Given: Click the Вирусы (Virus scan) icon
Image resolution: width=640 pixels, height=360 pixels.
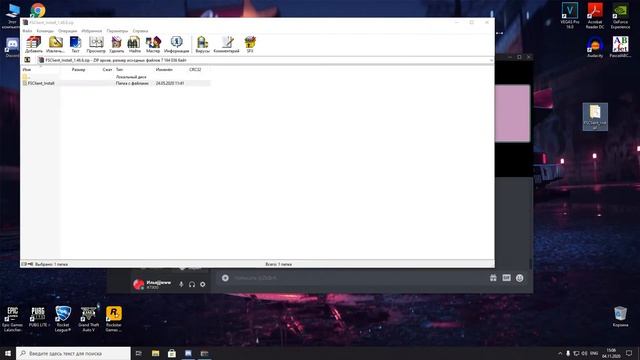Looking at the screenshot, I should [x=202, y=44].
